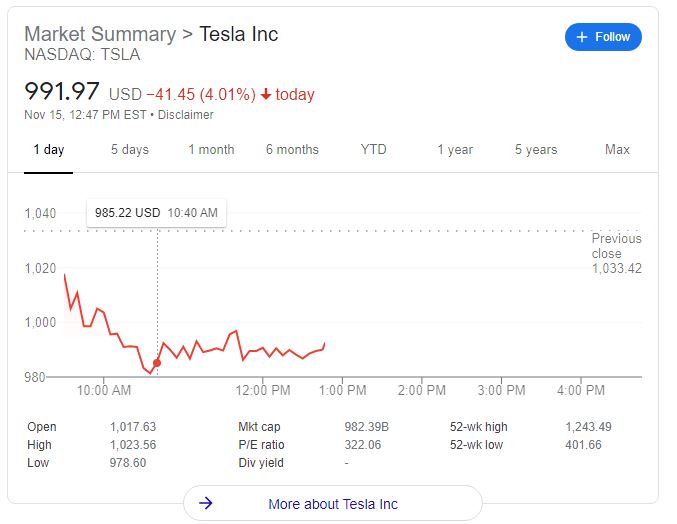
Task: Click the arrow icon beside More about Tesla
Action: [x=206, y=503]
